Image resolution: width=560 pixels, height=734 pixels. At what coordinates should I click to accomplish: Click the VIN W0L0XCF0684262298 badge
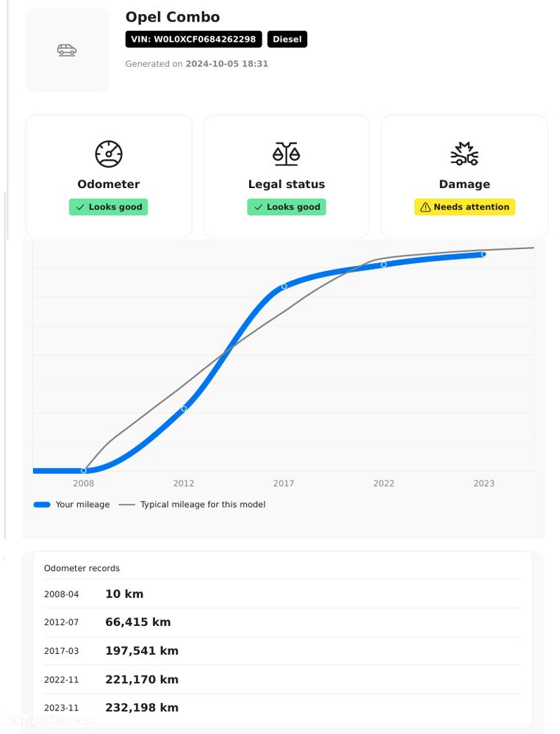[x=193, y=40]
